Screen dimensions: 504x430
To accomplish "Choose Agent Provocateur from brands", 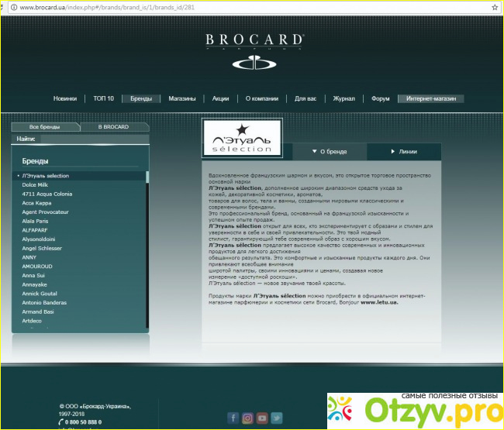I will click(x=46, y=212).
